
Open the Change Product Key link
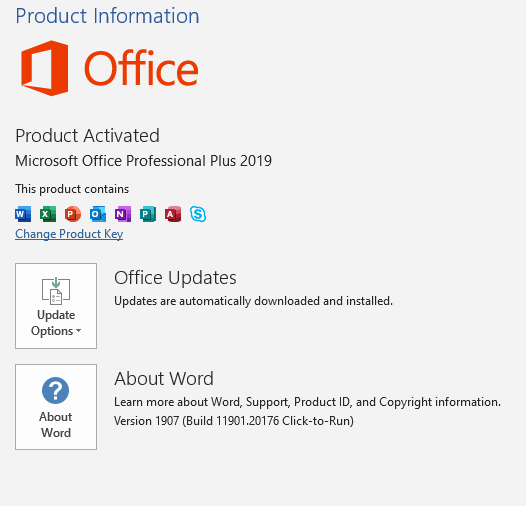click(69, 234)
